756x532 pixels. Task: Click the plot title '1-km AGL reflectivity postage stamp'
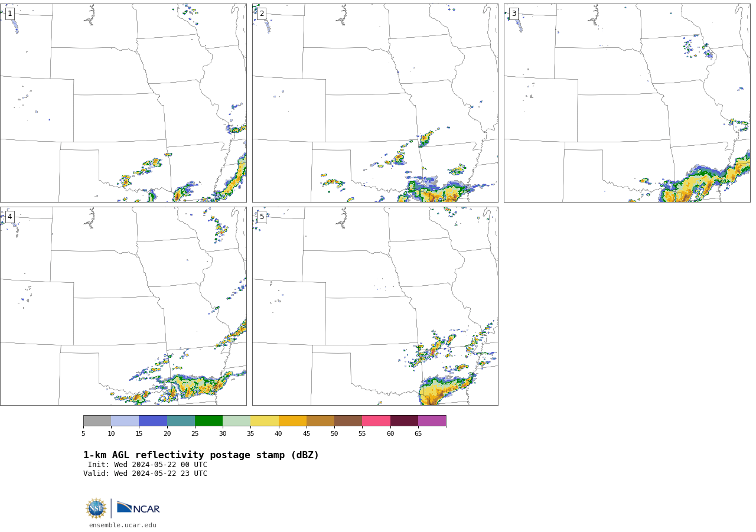point(201,455)
